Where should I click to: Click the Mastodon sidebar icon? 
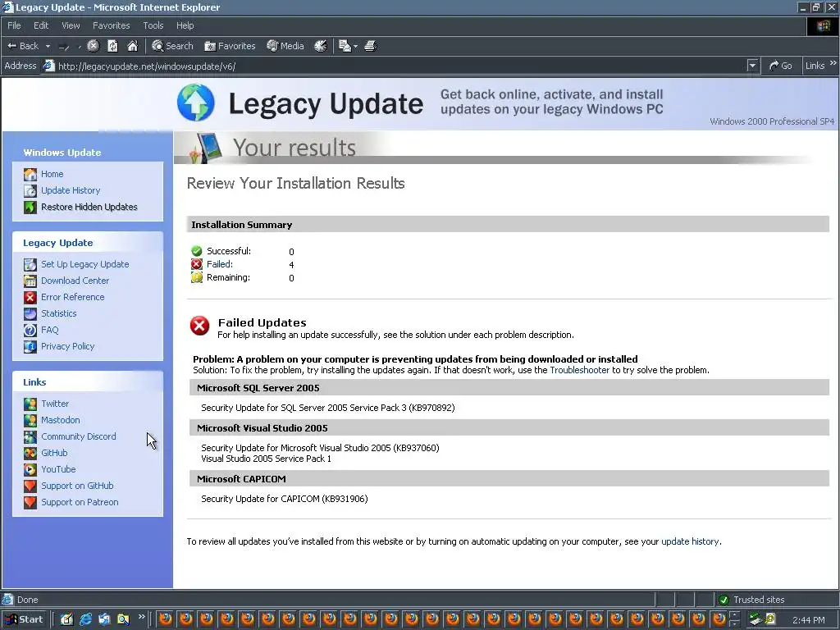[x=30, y=421]
